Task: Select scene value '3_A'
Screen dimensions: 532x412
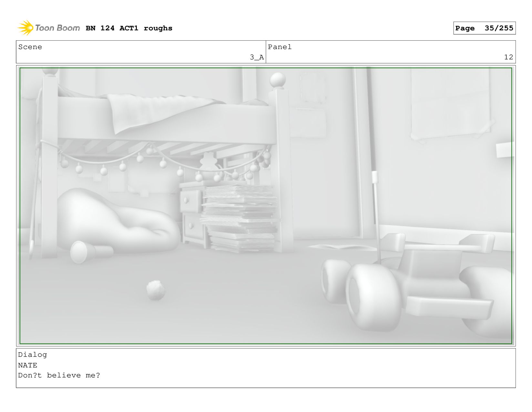Action: click(257, 57)
